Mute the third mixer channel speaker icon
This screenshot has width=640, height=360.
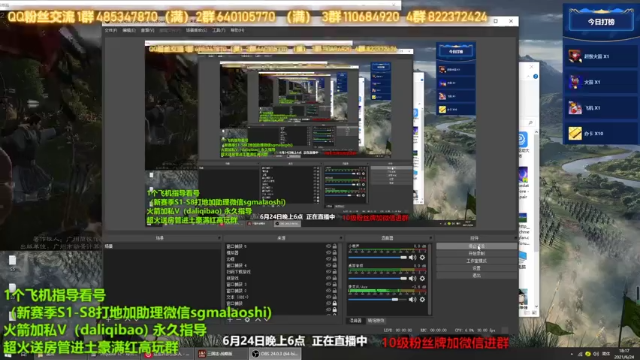click(413, 300)
